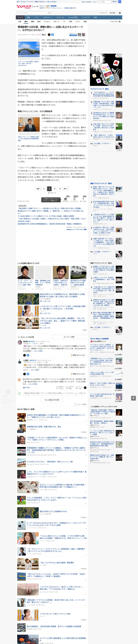
Task: Expand 江田健二's comment with もっと見る
Action: click(x=35, y=370)
